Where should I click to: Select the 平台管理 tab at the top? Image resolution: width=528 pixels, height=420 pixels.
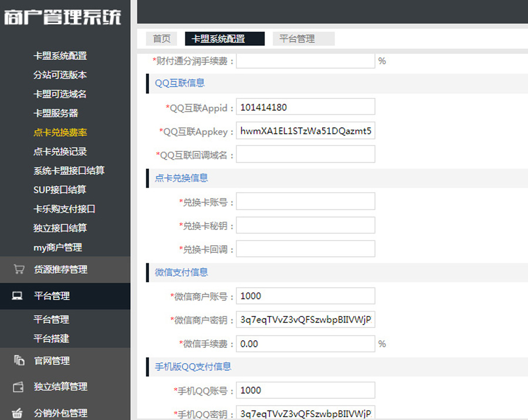(297, 39)
